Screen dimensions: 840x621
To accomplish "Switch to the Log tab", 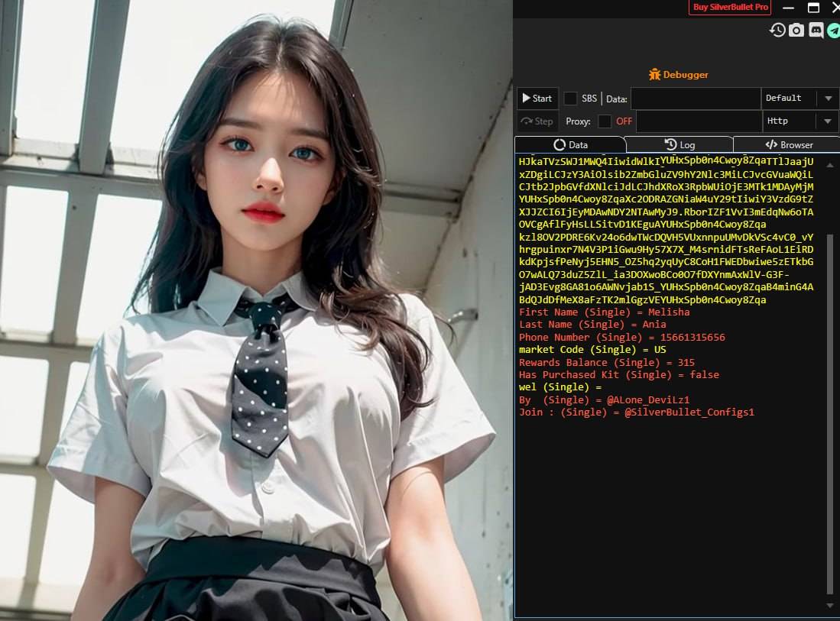I will [679, 144].
